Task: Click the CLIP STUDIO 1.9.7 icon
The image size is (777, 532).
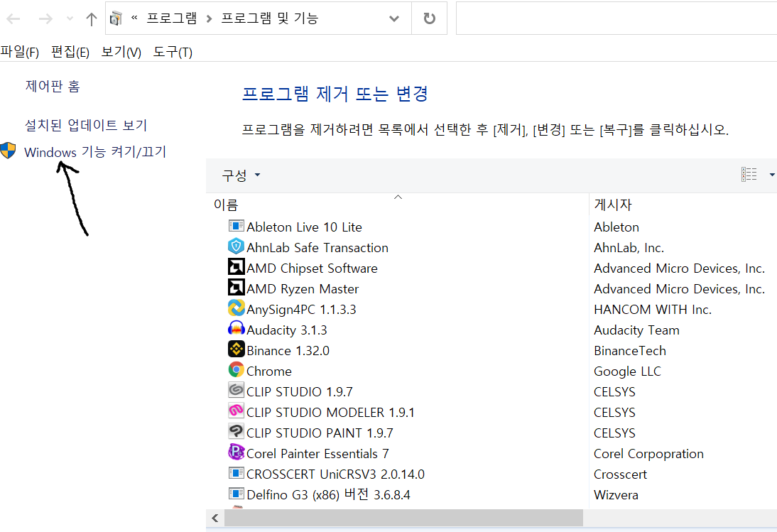Action: [236, 391]
